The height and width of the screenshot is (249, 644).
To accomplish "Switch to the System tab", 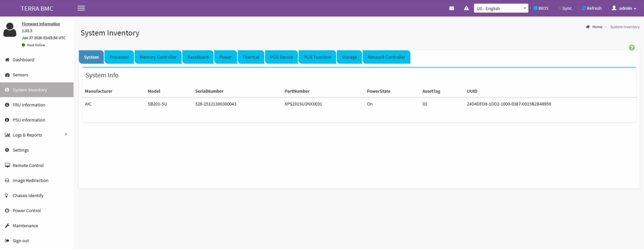I will (91, 57).
